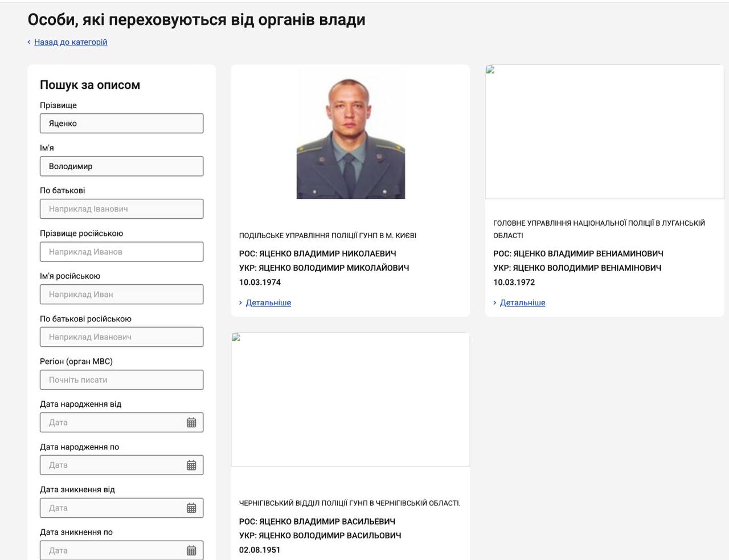Open calendar for 'Дата народження від'
Viewport: 729px width, 560px height.
tap(191, 423)
